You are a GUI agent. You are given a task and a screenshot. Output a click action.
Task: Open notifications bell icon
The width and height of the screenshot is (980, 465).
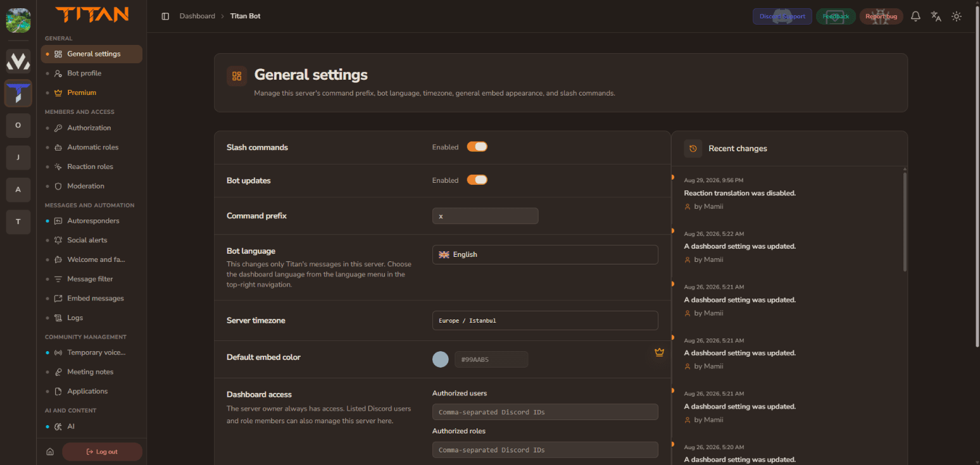click(x=915, y=16)
